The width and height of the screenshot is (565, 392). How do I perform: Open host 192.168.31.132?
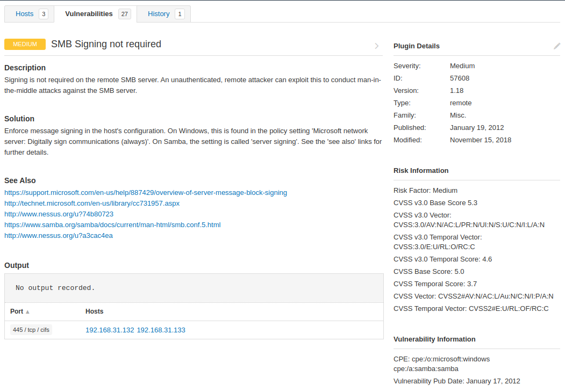point(110,330)
